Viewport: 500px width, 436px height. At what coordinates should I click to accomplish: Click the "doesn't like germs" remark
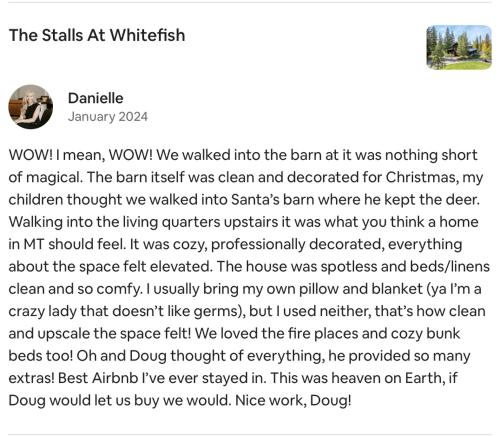pos(161,311)
